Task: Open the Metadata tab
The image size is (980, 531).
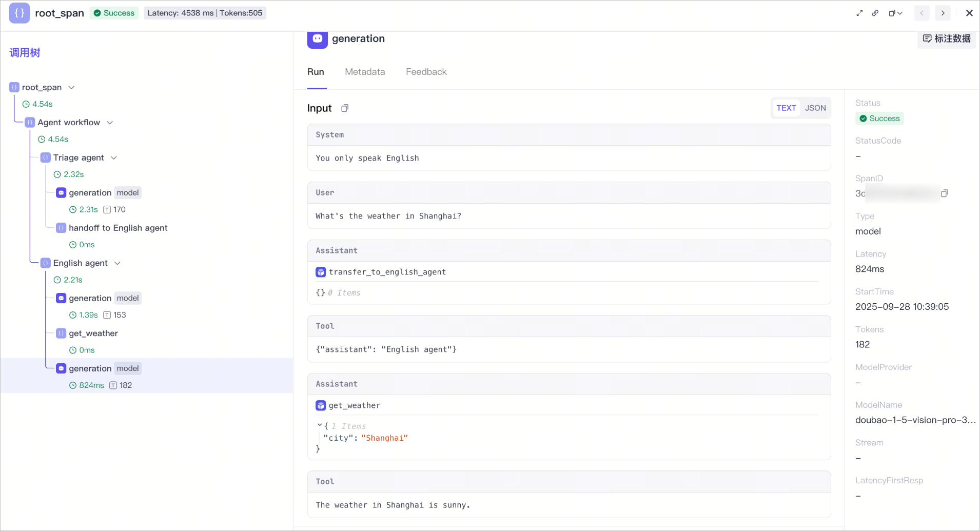Action: [x=365, y=72]
